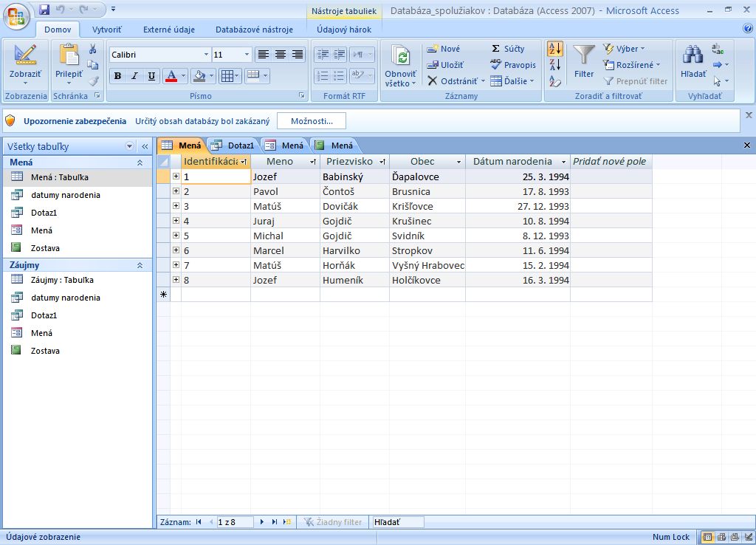Viewport: 756px width, 545px height.
Task: Open the Externé údaje ribbon tab
Action: 169,30
